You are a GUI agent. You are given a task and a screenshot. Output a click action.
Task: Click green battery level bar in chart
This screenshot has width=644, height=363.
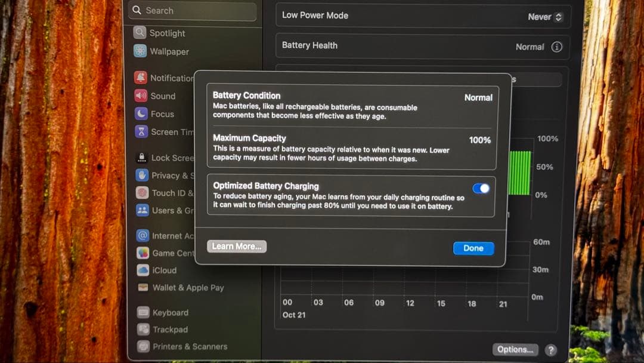[519, 173]
